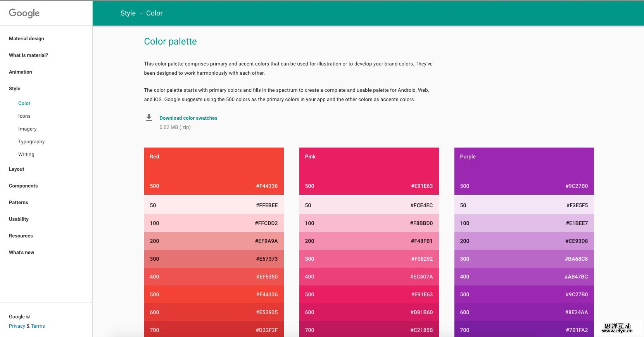Open the What is material? page
The width and height of the screenshot is (644, 337).
(x=29, y=55)
